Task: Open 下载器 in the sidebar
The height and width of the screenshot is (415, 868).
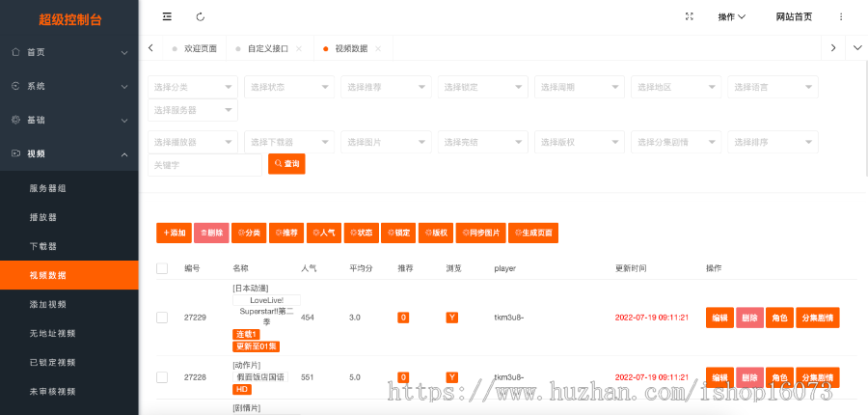Action: click(x=69, y=246)
